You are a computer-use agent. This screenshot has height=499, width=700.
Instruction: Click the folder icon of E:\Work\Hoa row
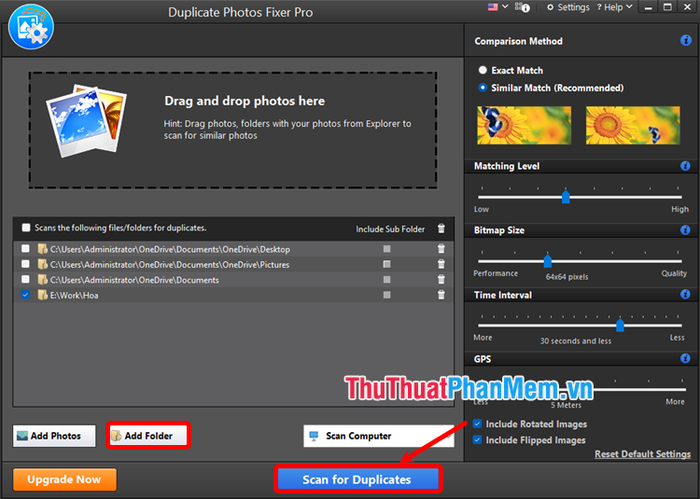click(x=42, y=295)
